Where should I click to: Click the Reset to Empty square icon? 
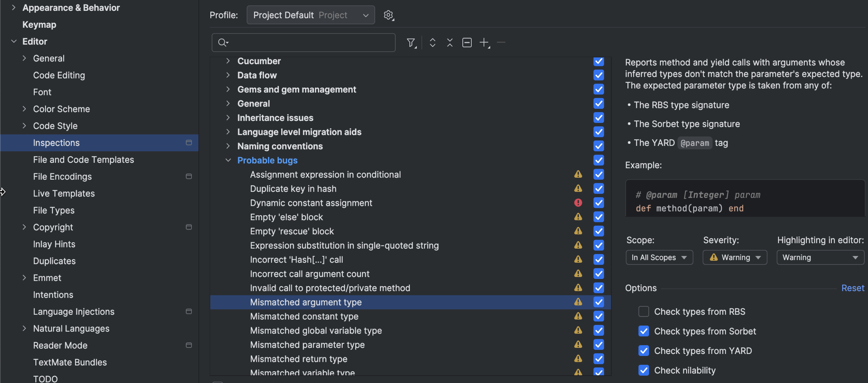tap(467, 42)
